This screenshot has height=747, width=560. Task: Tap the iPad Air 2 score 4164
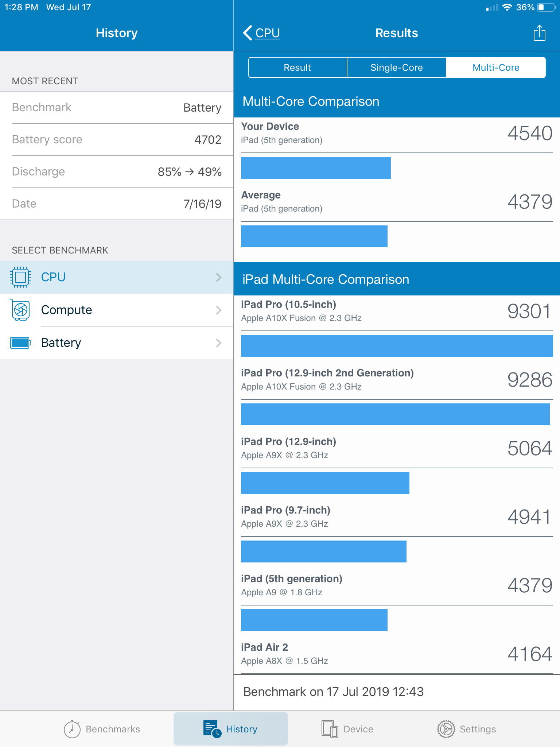(x=530, y=654)
